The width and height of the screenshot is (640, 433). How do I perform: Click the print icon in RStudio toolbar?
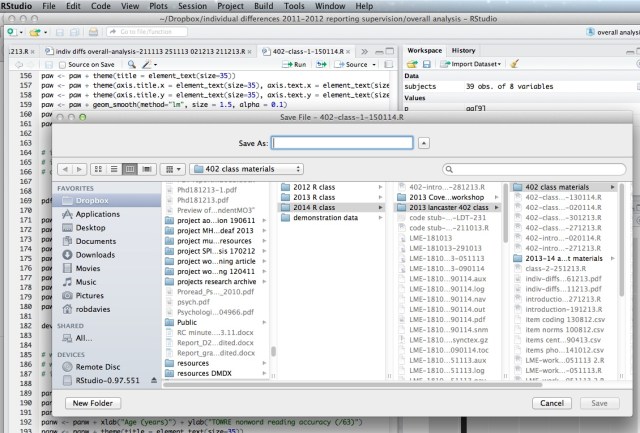click(x=93, y=32)
